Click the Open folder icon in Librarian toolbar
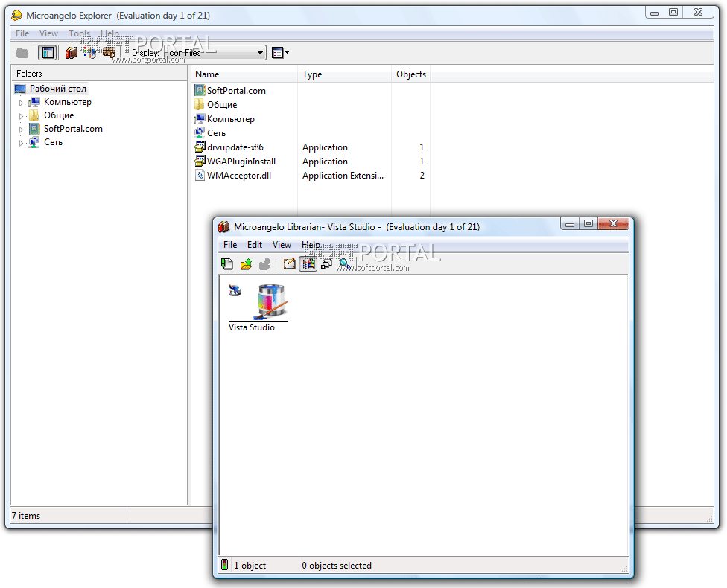The image size is (727, 588). point(247,264)
